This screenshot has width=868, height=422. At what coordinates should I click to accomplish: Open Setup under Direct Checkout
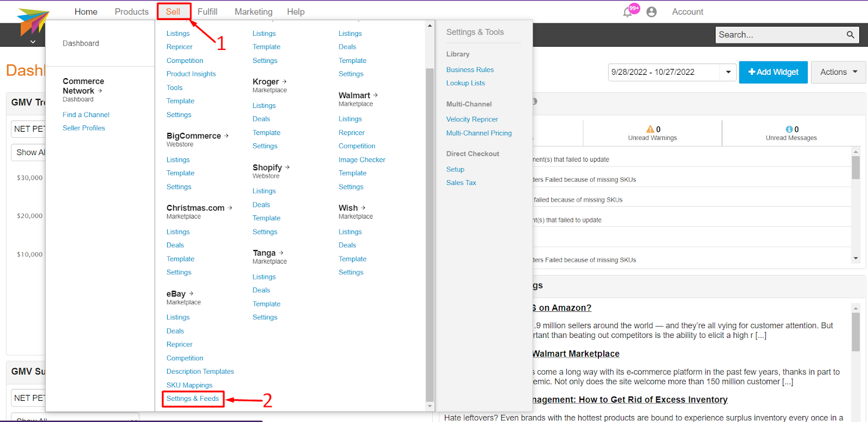(455, 169)
